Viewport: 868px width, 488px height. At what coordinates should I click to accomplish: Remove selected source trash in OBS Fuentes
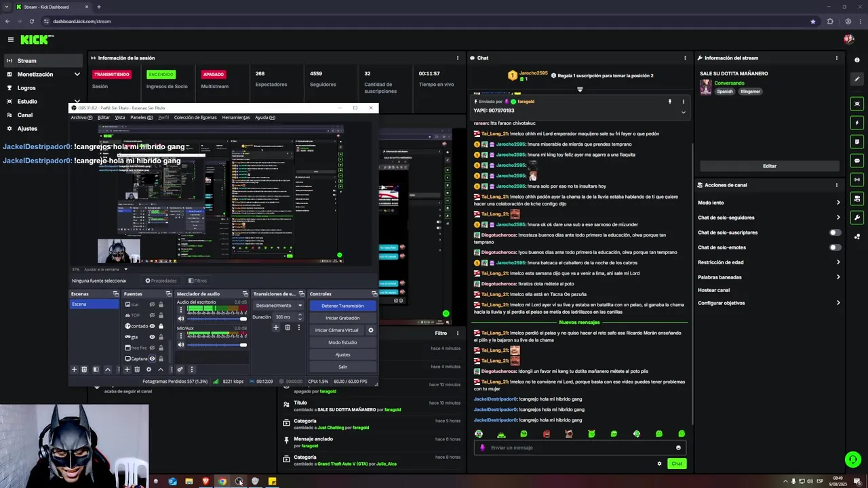point(137,369)
